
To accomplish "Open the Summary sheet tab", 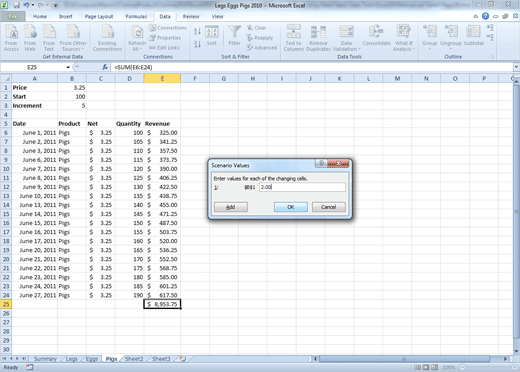I will (x=45, y=359).
